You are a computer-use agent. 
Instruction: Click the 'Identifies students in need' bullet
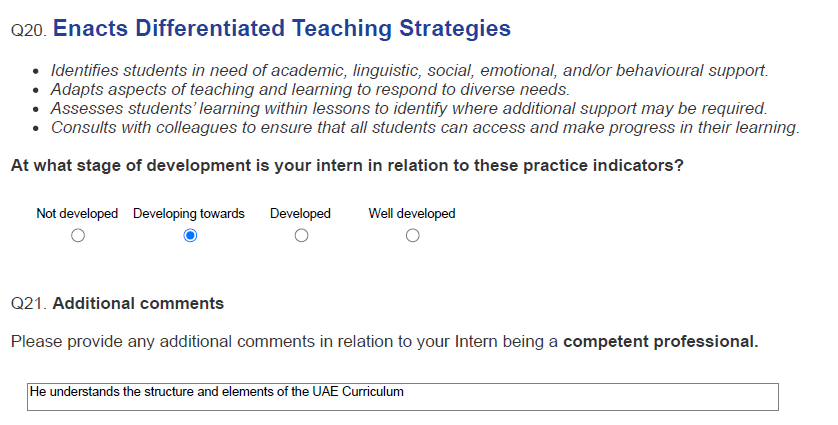[x=409, y=71]
